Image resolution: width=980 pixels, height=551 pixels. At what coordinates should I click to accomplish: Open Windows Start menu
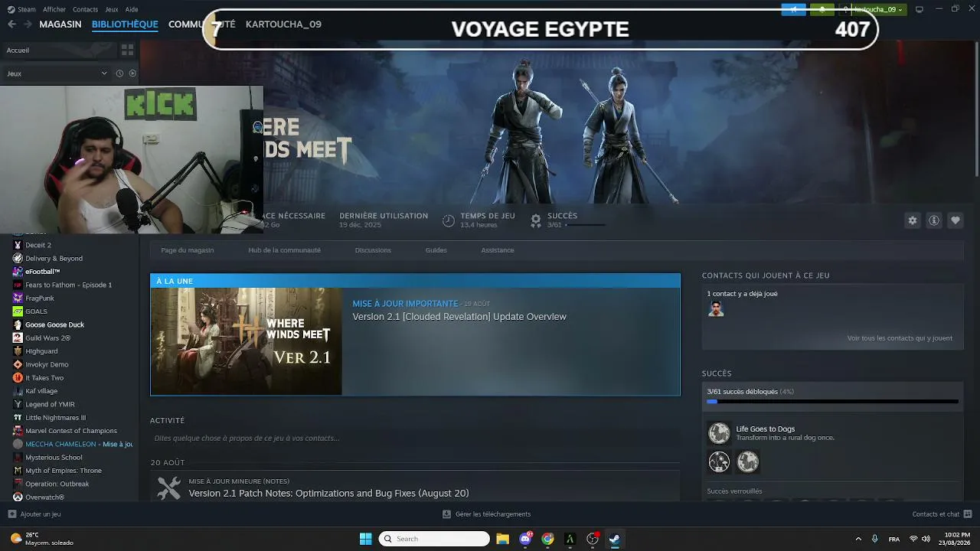coord(365,539)
